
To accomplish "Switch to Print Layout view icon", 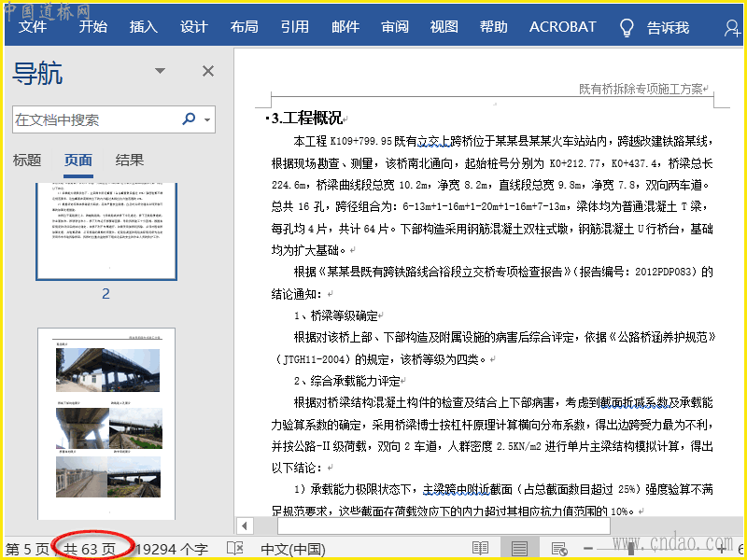I will (x=519, y=549).
